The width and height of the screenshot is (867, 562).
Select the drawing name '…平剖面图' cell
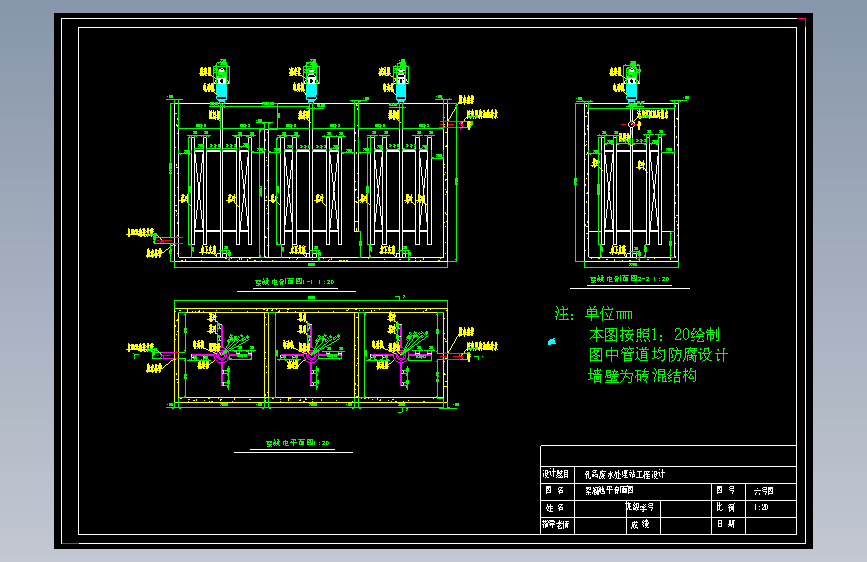coord(609,490)
